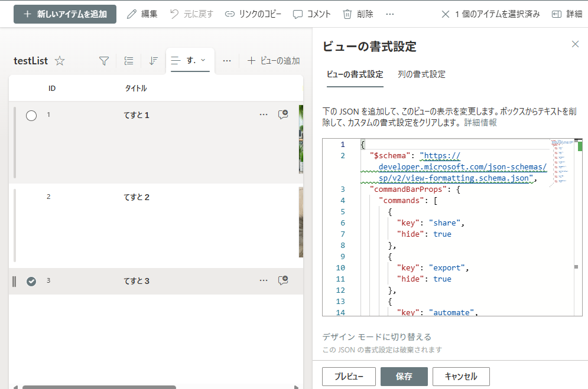Screen dimensions: 588x389
Task: Clear selection with X next to 1 個のアイテムを選択済み
Action: pyautogui.click(x=446, y=14)
